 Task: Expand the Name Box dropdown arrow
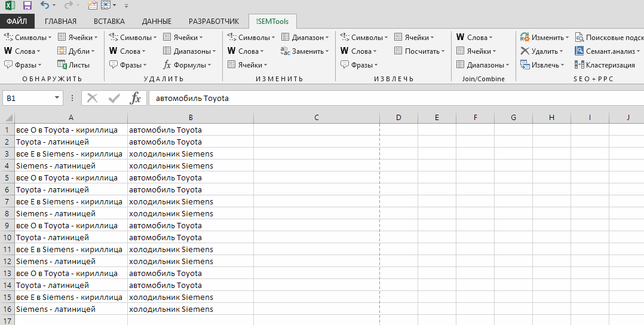click(57, 98)
